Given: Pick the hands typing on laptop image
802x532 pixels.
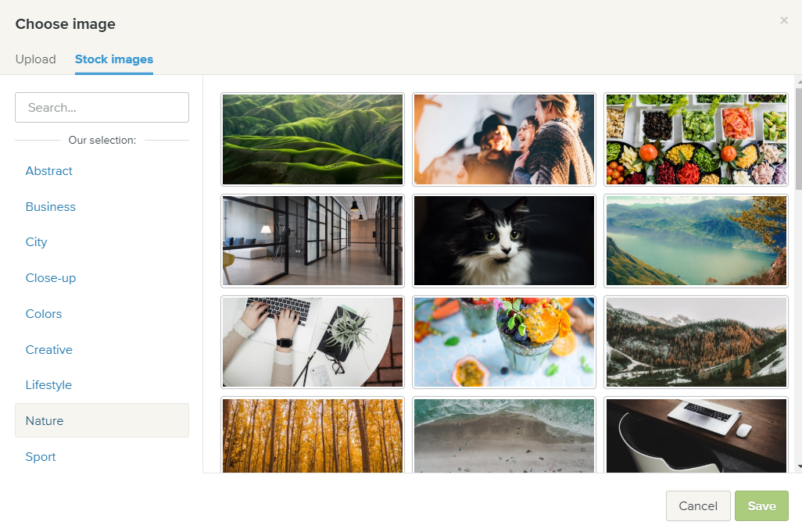Looking at the screenshot, I should click(x=313, y=342).
